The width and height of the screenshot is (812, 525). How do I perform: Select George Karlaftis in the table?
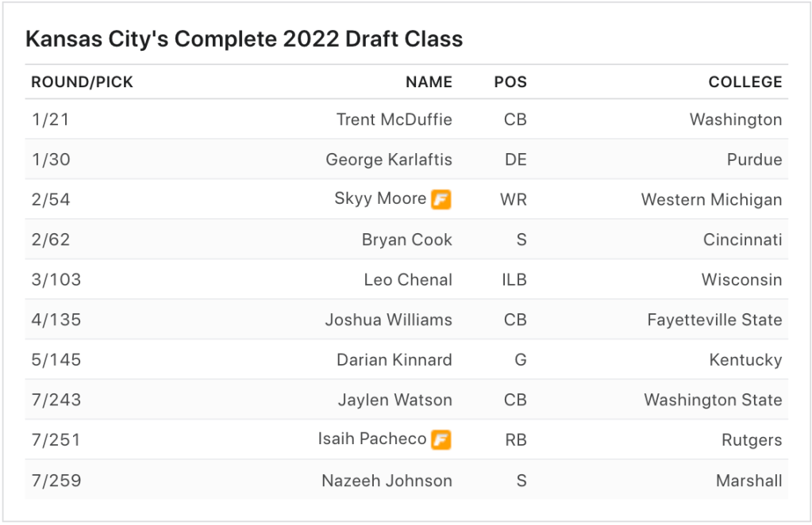(388, 159)
